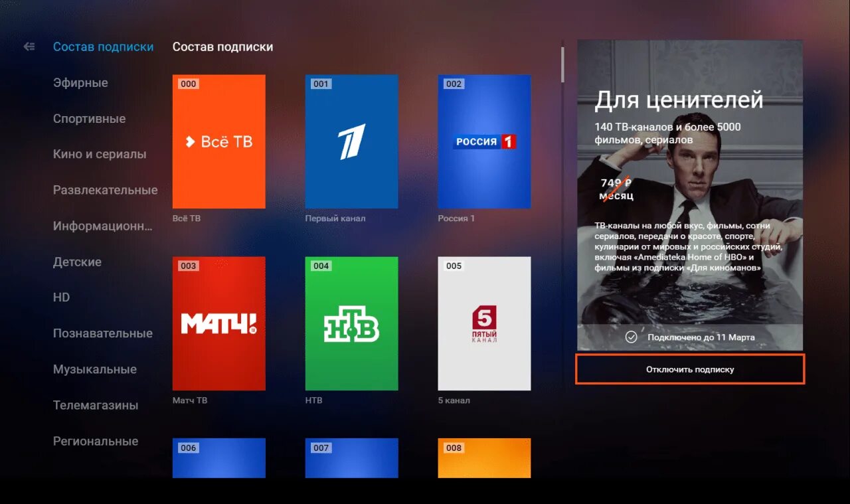Image resolution: width=850 pixels, height=504 pixels.
Task: Click the channel list scrollbar thumb
Action: 563,64
